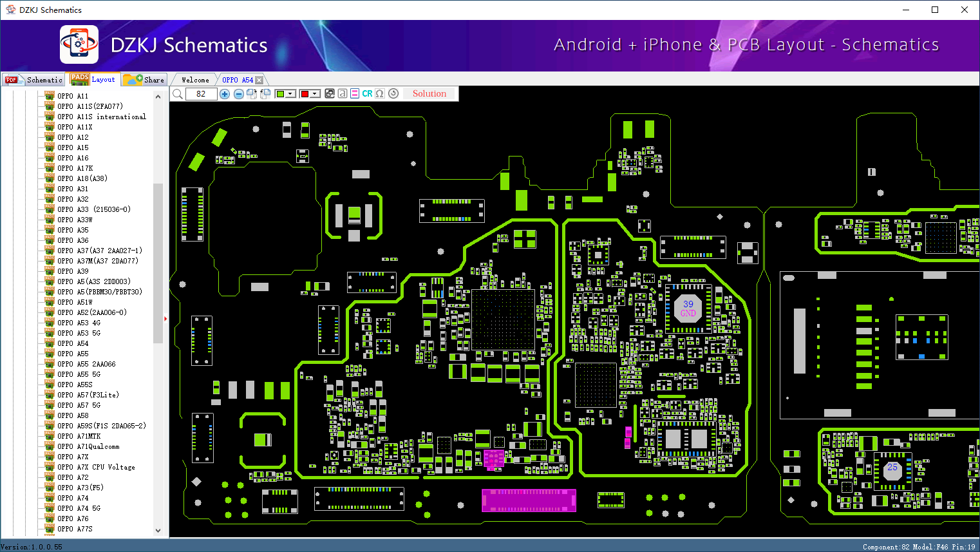Click the Version:1.0.0.55 status text
The width and height of the screenshot is (980, 552).
[32, 547]
